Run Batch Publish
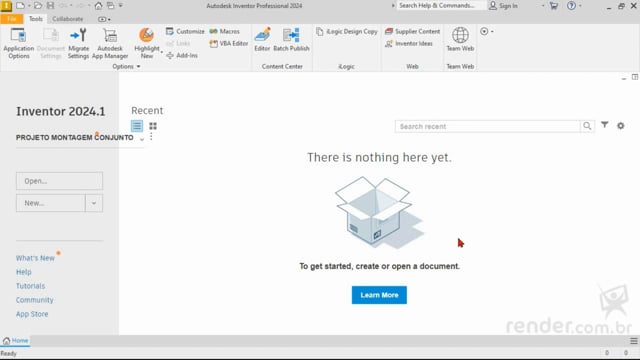 (291, 40)
